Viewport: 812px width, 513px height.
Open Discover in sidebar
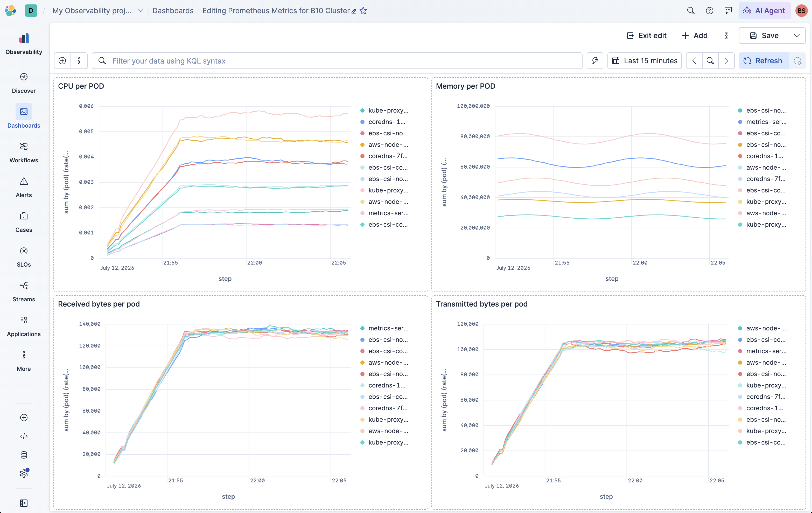tap(24, 83)
